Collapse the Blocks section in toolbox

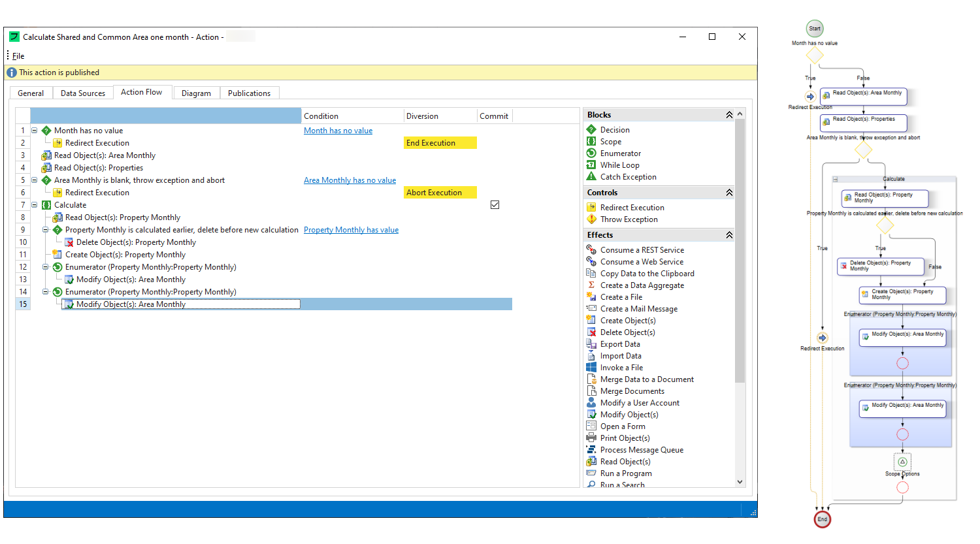tap(729, 115)
